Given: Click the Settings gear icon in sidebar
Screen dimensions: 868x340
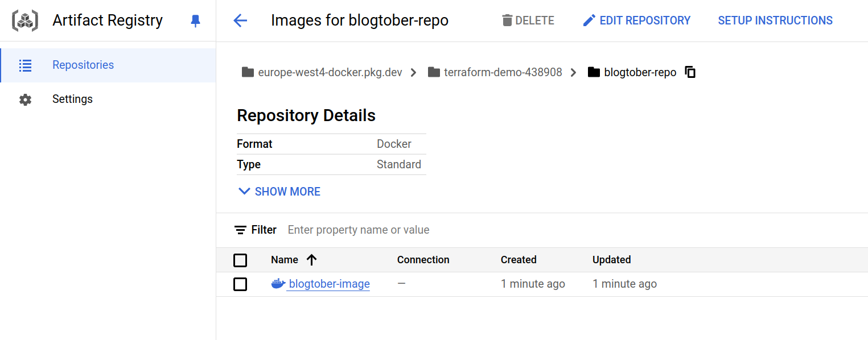Looking at the screenshot, I should pos(25,99).
